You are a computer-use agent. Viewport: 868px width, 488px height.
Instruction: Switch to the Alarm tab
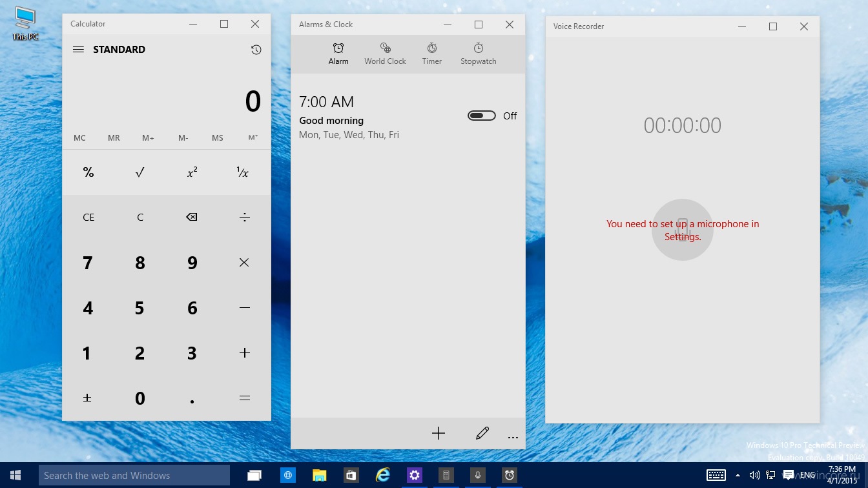pos(338,54)
